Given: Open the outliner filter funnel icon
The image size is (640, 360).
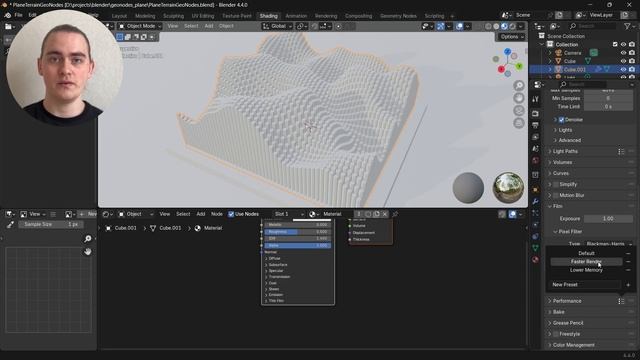Looking at the screenshot, I should click(x=627, y=26).
